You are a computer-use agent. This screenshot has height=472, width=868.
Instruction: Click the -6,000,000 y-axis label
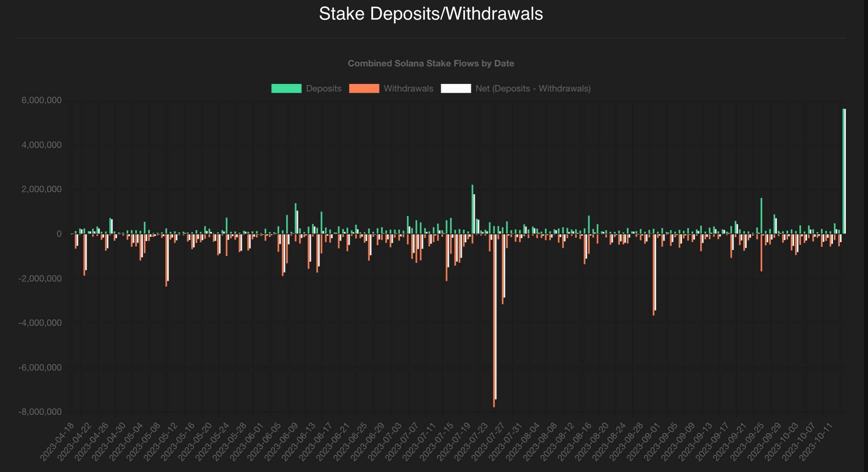[x=40, y=368]
